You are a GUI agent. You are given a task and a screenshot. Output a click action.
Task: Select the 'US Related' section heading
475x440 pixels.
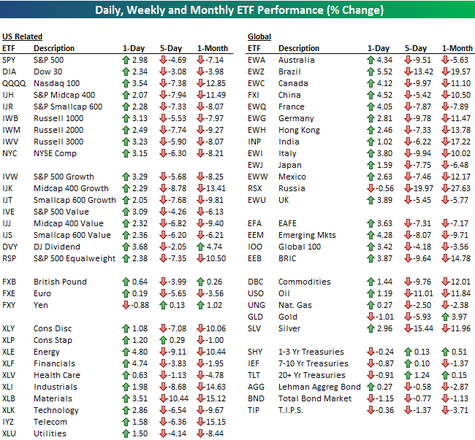point(22,36)
